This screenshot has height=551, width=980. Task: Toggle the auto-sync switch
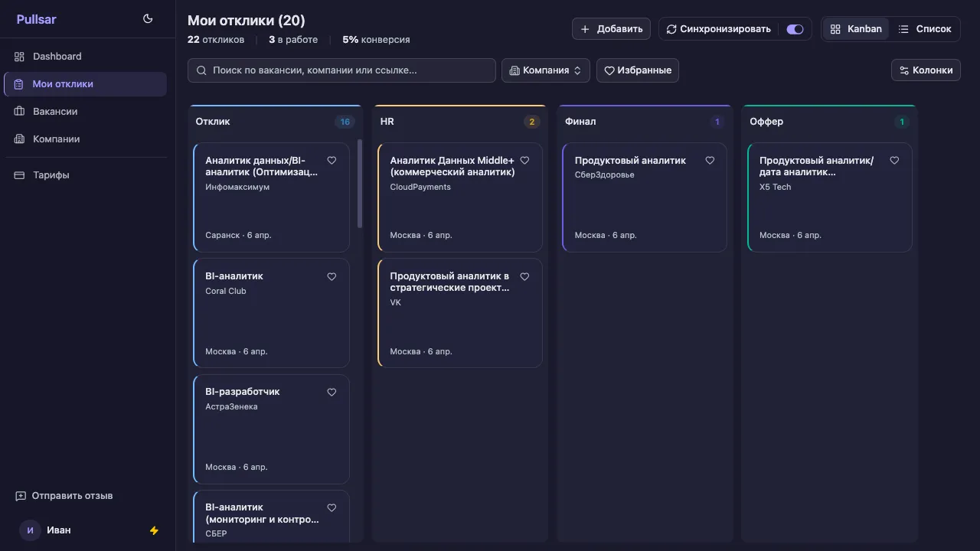point(795,29)
